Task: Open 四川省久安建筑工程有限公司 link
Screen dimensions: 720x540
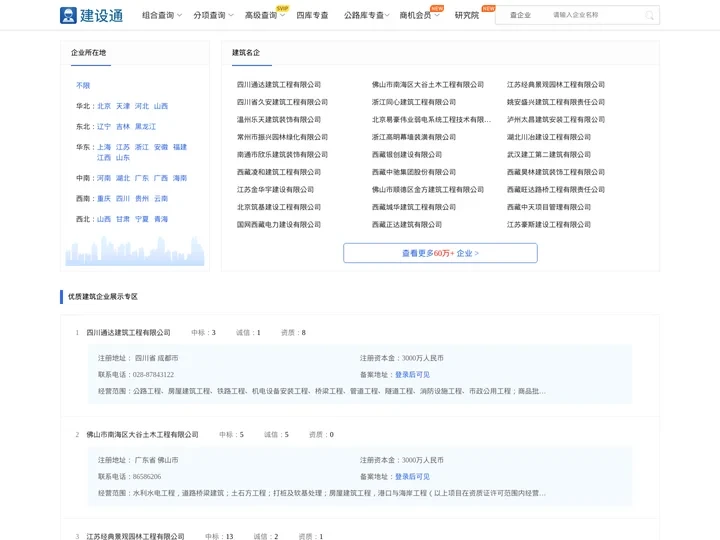Action: (282, 102)
